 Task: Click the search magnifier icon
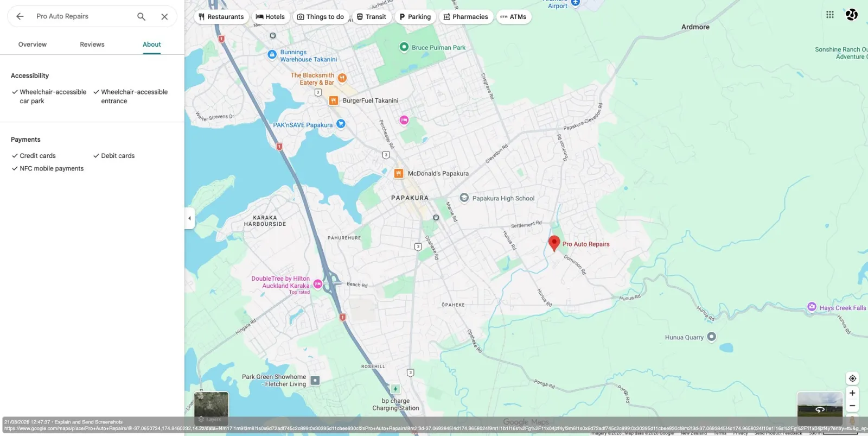[141, 16]
